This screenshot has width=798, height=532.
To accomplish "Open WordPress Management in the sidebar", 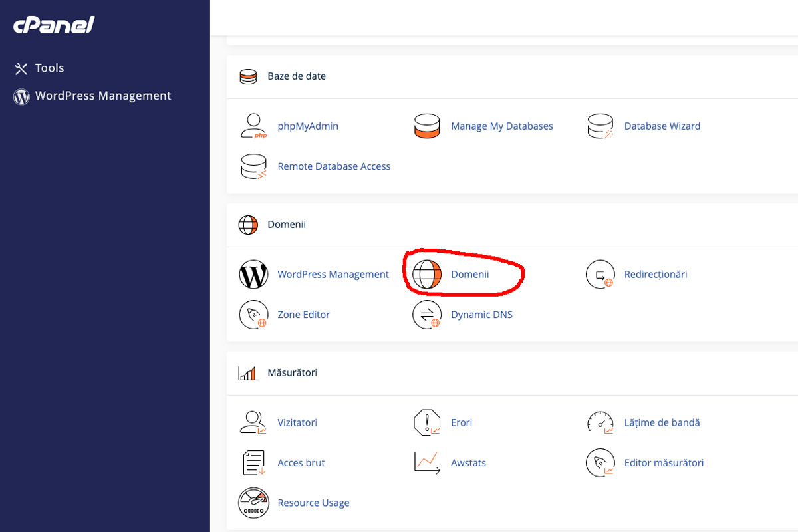I will pos(103,96).
